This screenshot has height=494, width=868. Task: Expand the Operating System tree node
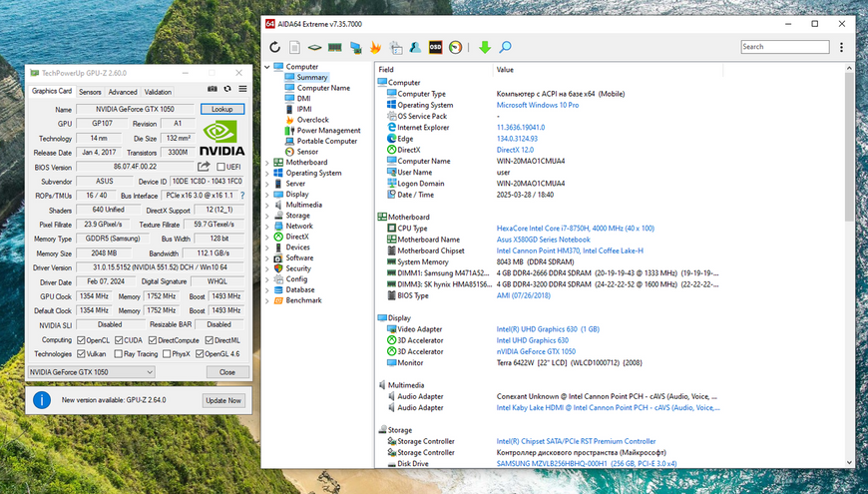click(267, 173)
